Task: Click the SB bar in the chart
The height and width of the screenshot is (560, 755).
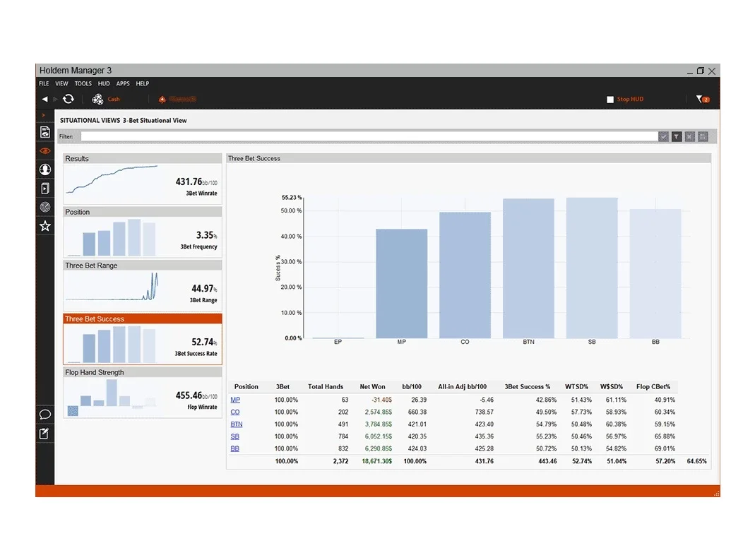Action: [592, 268]
